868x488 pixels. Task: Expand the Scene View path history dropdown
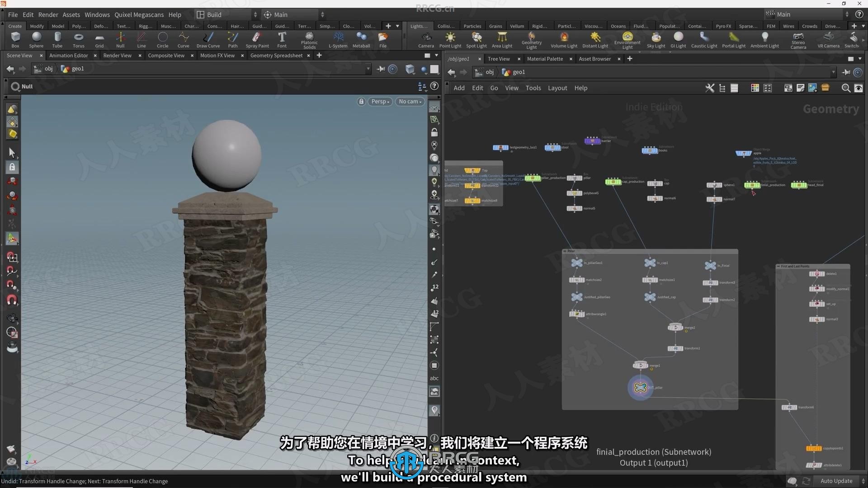[368, 69]
